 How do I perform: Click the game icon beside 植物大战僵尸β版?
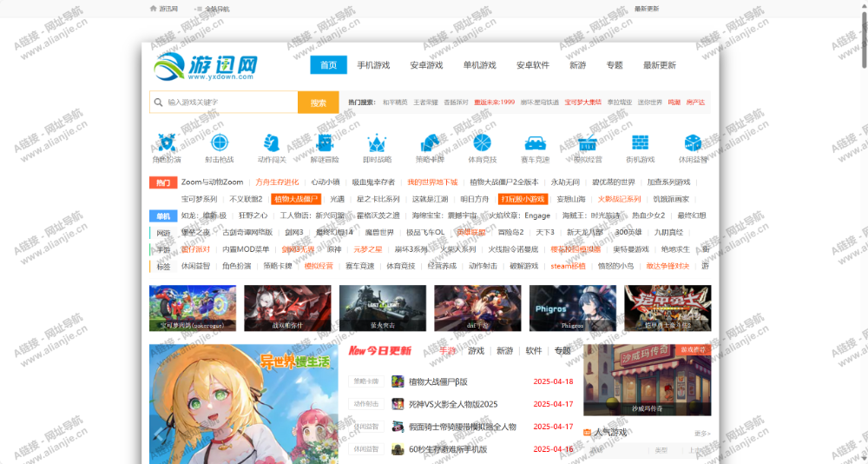click(x=398, y=381)
